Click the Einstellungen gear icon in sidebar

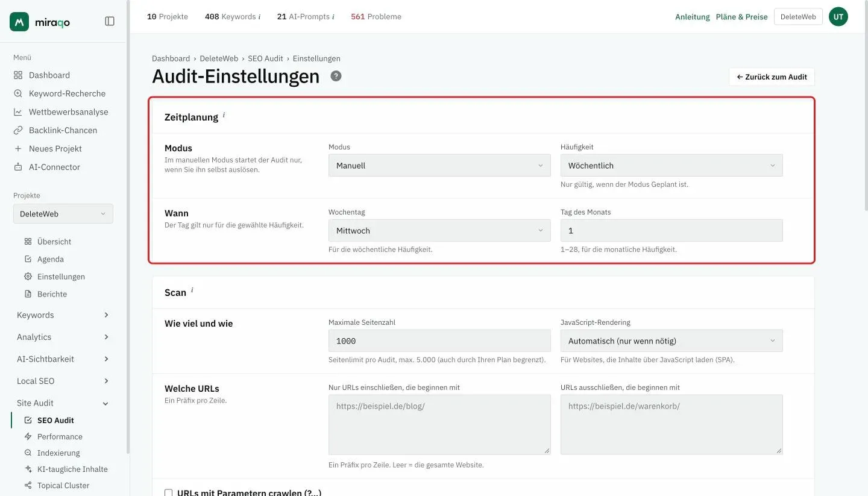point(28,277)
